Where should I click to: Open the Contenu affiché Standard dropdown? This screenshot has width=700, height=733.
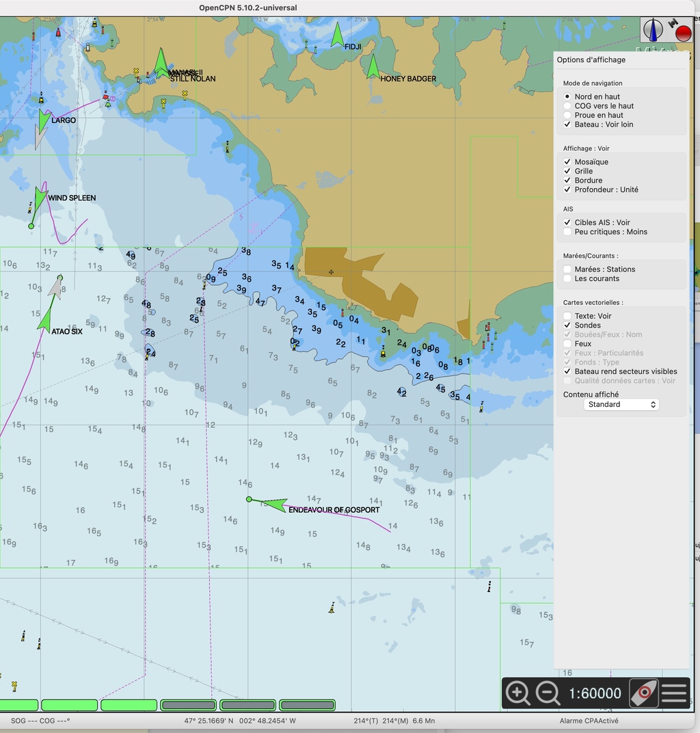[621, 405]
